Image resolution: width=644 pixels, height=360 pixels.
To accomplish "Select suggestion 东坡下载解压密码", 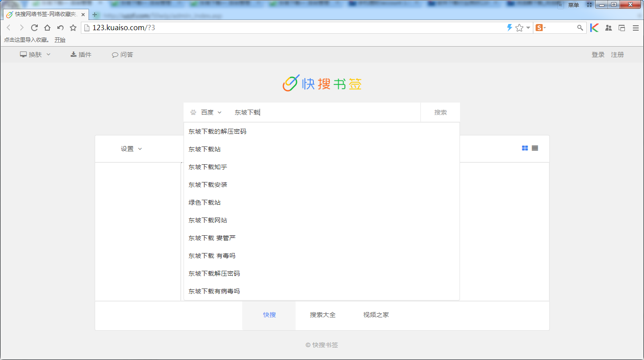I will tap(322, 273).
